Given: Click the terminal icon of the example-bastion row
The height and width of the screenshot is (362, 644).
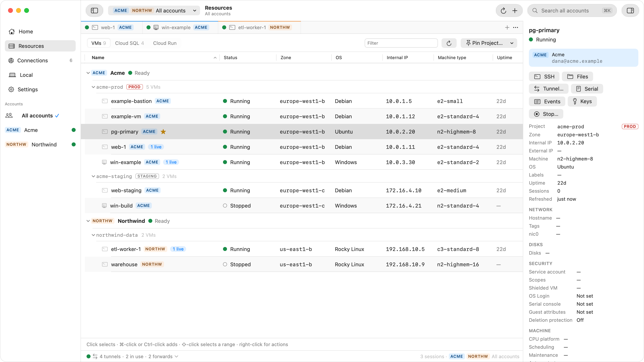Looking at the screenshot, I should pyautogui.click(x=105, y=101).
